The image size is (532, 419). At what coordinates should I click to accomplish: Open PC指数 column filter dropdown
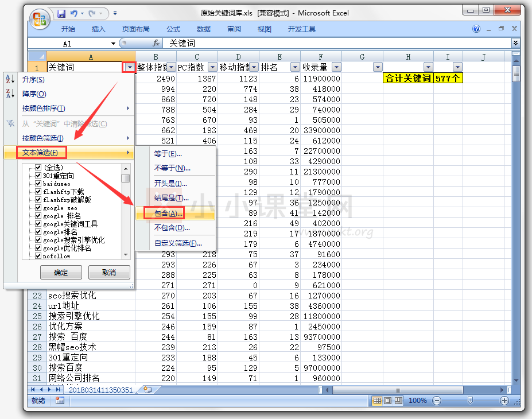coord(213,67)
